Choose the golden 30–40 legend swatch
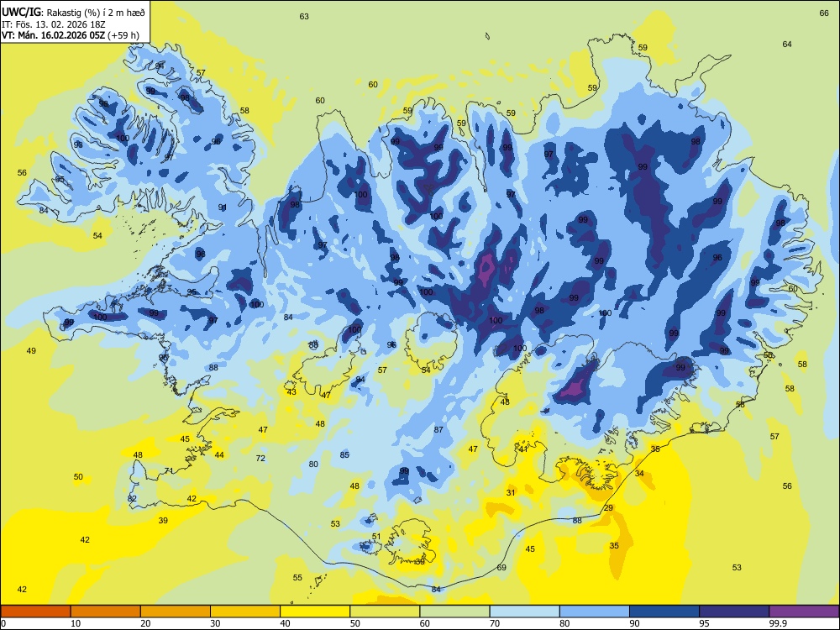The height and width of the screenshot is (630, 840). point(245,612)
